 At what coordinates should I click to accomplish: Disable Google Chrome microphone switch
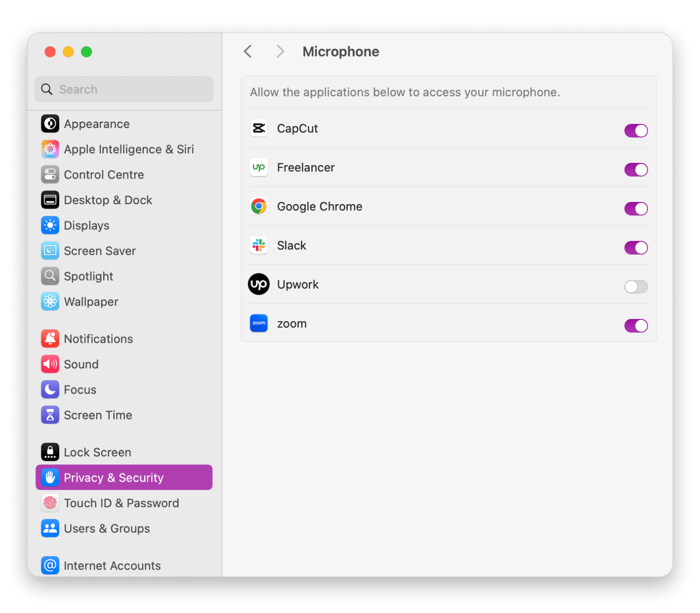tap(636, 209)
